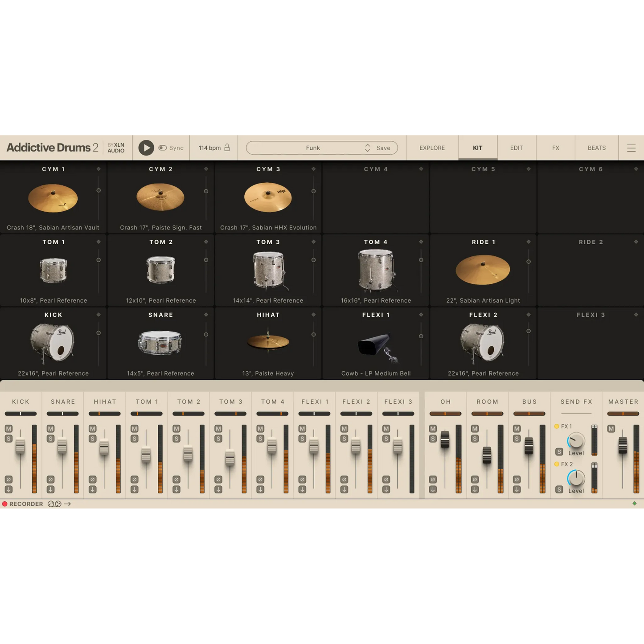Click the Play transport button
The image size is (644, 644).
click(x=146, y=148)
